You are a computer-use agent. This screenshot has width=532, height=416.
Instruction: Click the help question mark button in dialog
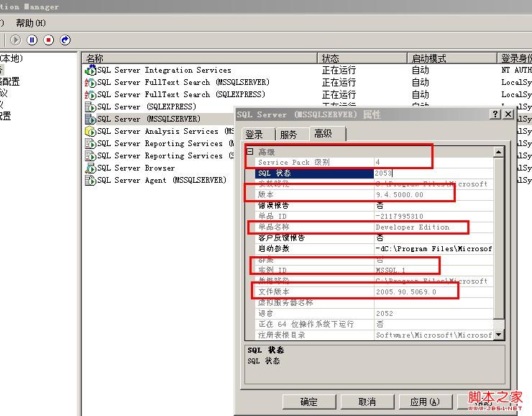pos(495,114)
